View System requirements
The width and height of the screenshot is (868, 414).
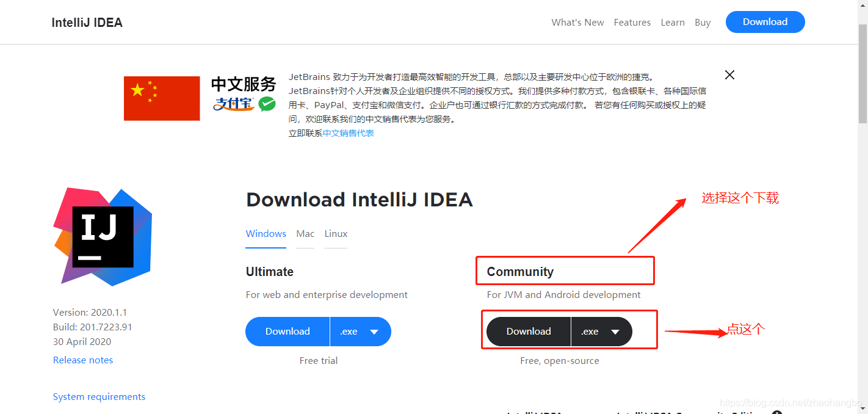[x=99, y=396]
